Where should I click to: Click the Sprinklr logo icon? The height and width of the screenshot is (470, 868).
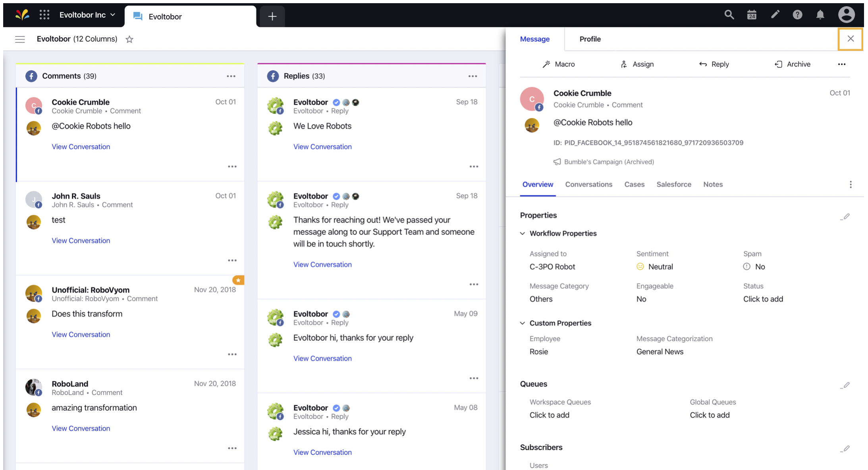[23, 15]
